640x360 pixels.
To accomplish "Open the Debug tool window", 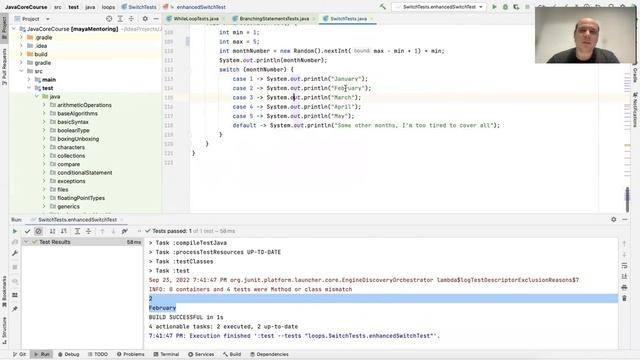I will pos(69,354).
